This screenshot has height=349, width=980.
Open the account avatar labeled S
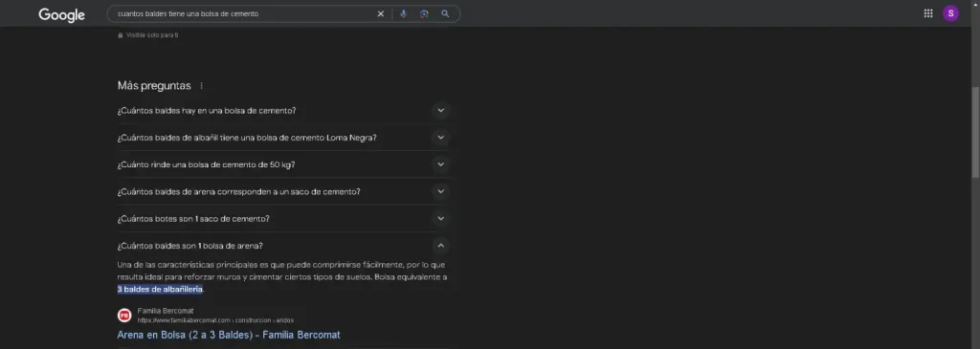pos(950,13)
